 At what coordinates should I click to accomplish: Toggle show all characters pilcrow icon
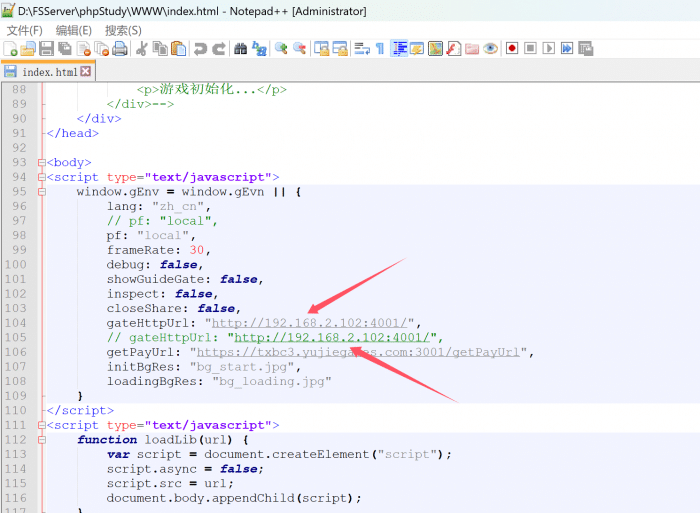(x=380, y=48)
